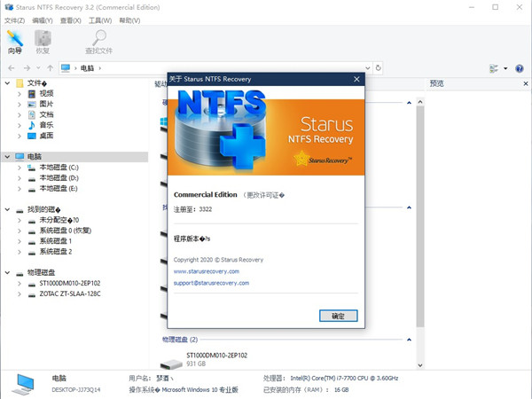
Task: Click the 电脑 computer tree item
Action: coord(35,157)
